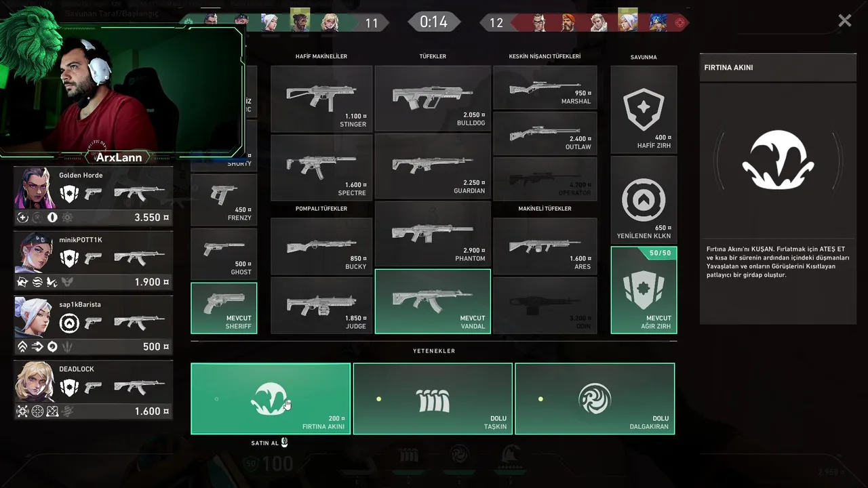Buy the Ares machine gun
The height and width of the screenshot is (488, 868).
[x=545, y=246]
